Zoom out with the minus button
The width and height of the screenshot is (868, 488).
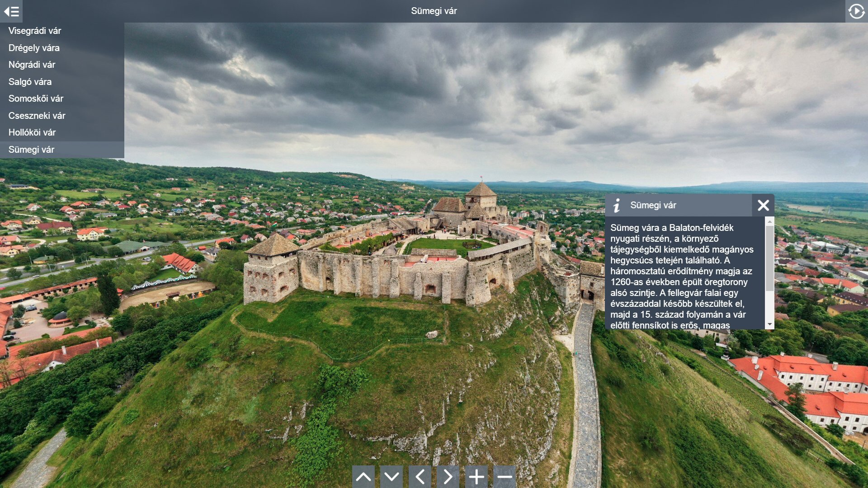click(505, 476)
